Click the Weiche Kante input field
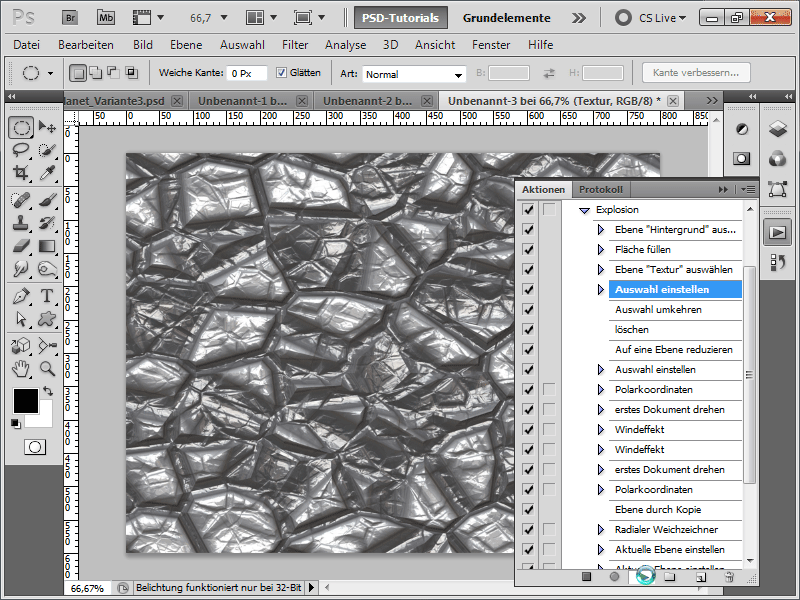 pos(246,73)
